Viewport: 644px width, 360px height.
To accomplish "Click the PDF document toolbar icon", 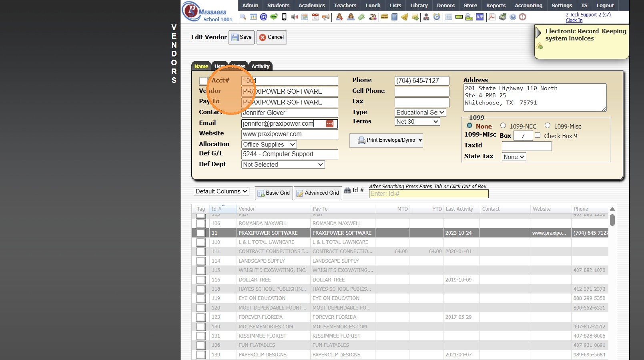I will pyautogui.click(x=492, y=17).
